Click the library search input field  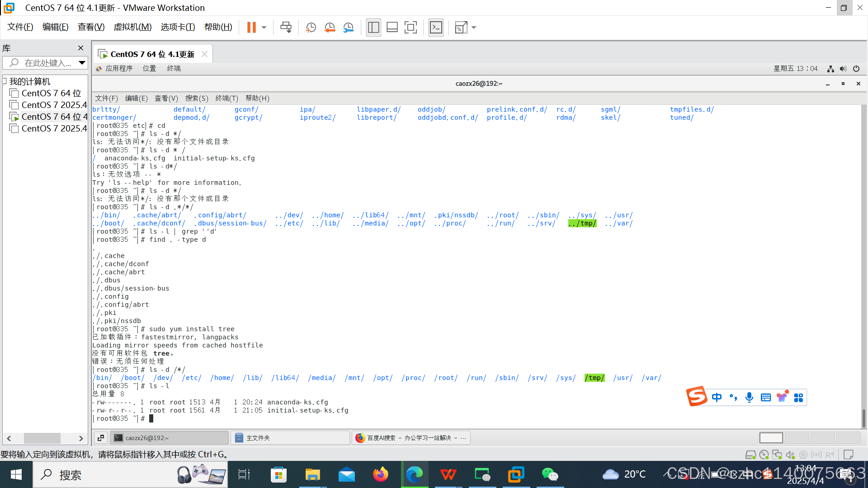tap(47, 63)
